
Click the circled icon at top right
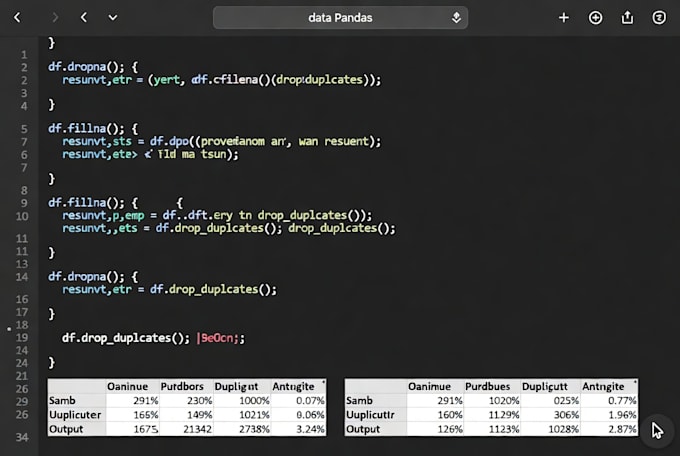point(659,18)
